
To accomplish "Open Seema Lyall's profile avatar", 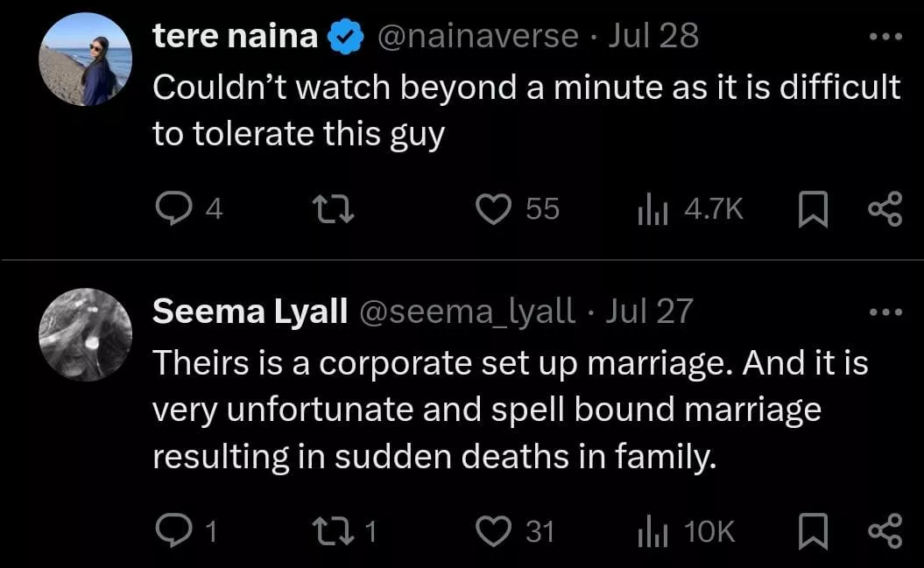I will click(86, 334).
